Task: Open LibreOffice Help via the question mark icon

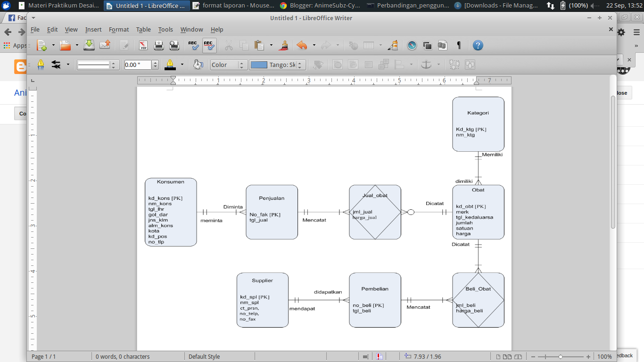Action: 478,45
